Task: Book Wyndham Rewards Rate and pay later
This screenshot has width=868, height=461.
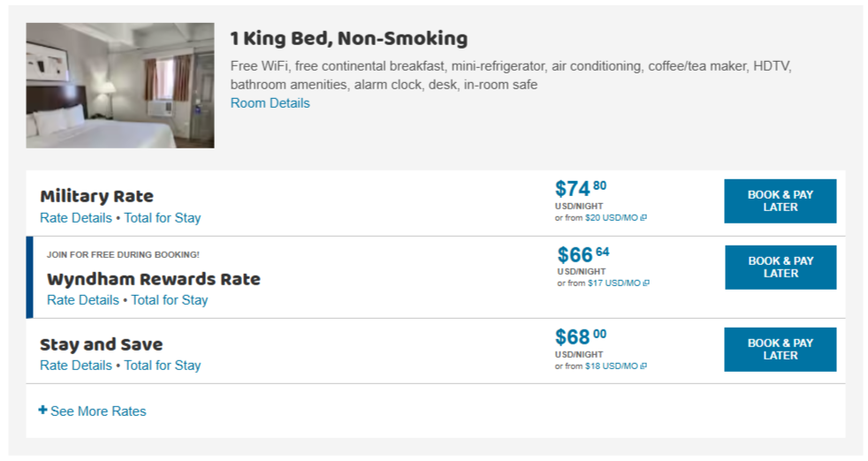Action: tap(780, 268)
